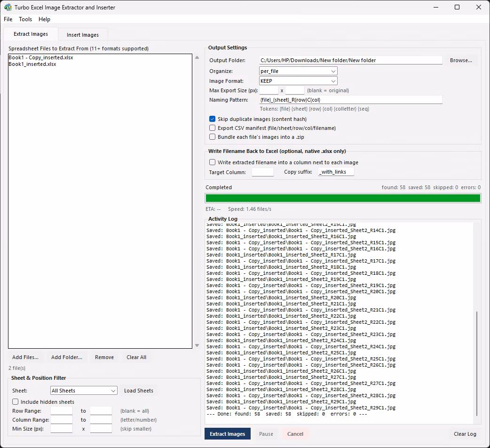The height and width of the screenshot is (448, 490).
Task: Click the Add Folder... button
Action: pyautogui.click(x=67, y=357)
